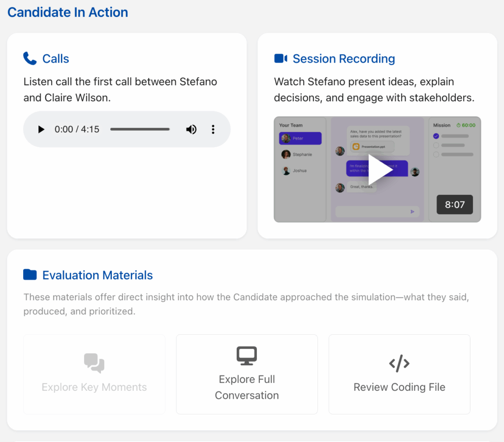Image resolution: width=504 pixels, height=442 pixels.
Task: Open the Explore Full Conversation text label
Action: pyautogui.click(x=247, y=387)
